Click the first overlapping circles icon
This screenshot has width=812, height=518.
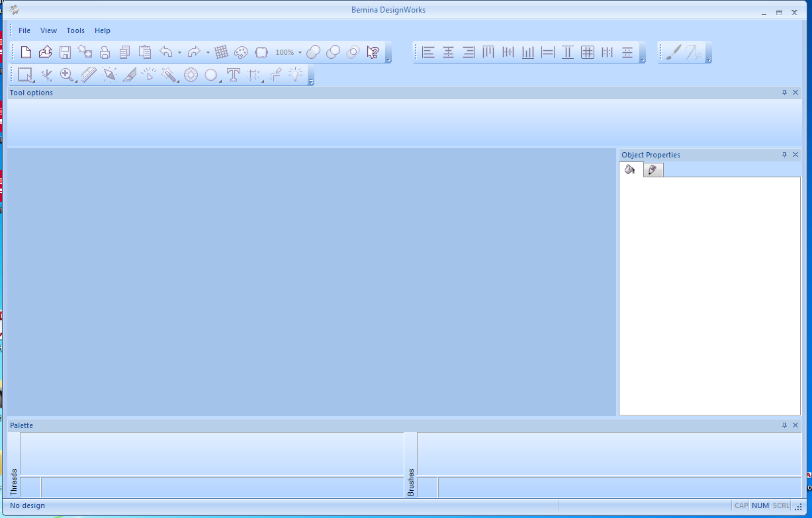314,52
